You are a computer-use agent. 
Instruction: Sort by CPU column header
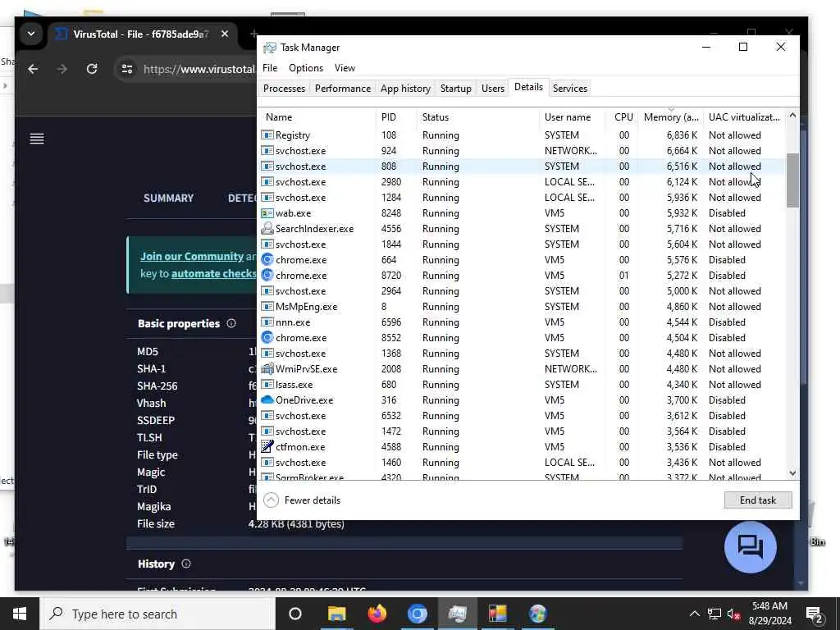point(622,117)
